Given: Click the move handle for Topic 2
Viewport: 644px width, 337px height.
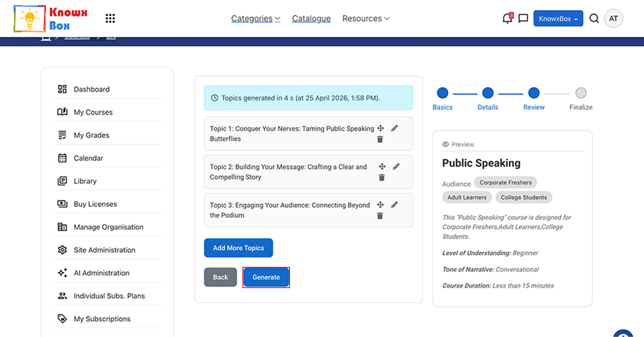Looking at the screenshot, I should click(382, 166).
